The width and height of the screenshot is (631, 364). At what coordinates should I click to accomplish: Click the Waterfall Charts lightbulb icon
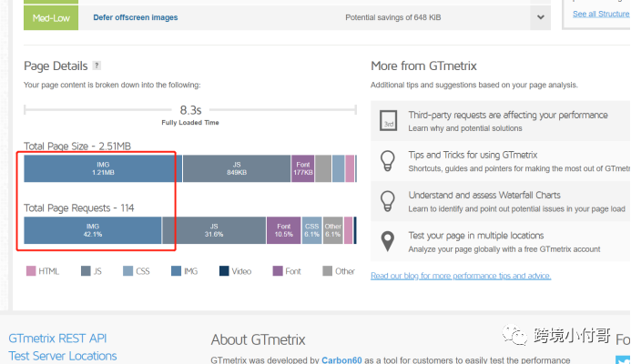tap(388, 201)
